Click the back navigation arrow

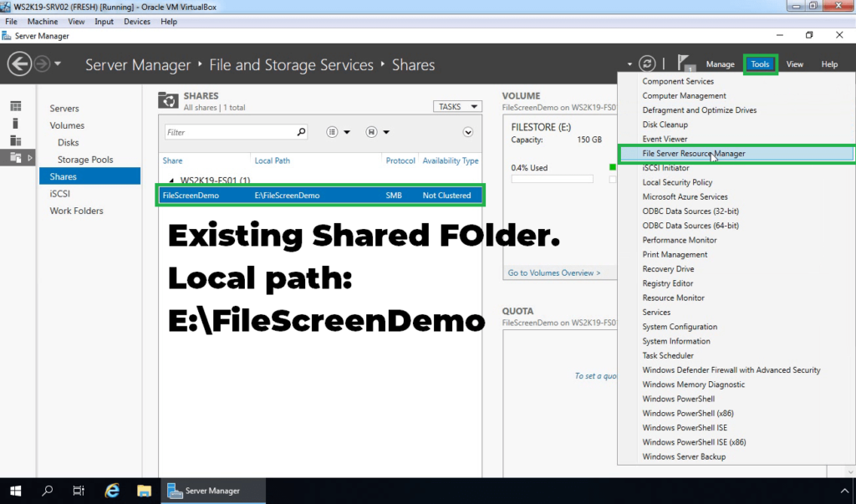tap(19, 64)
